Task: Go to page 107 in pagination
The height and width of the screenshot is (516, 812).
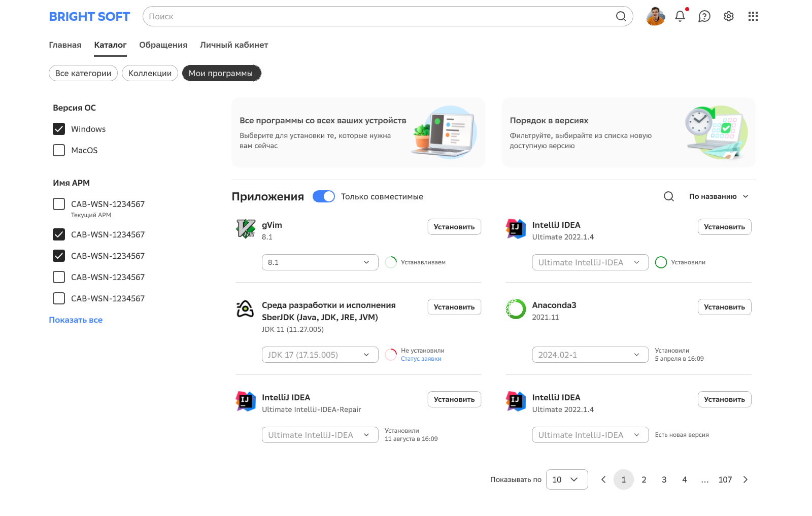Action: (x=725, y=479)
